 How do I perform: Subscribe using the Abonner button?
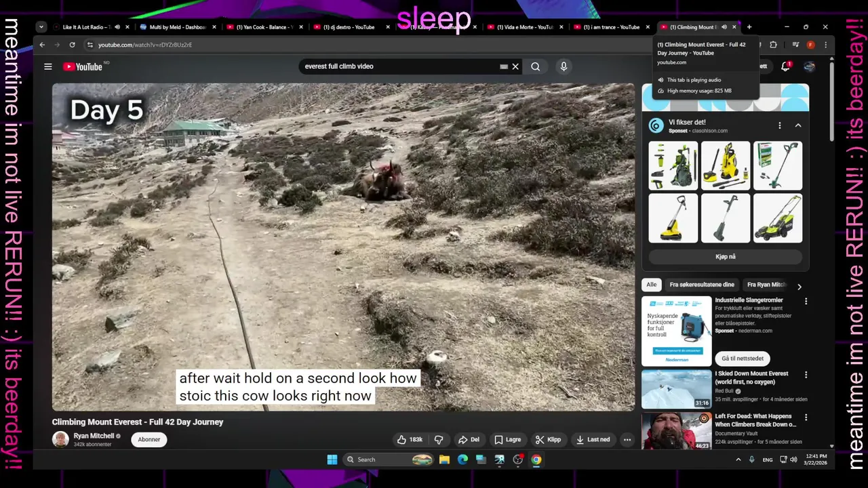tap(149, 439)
